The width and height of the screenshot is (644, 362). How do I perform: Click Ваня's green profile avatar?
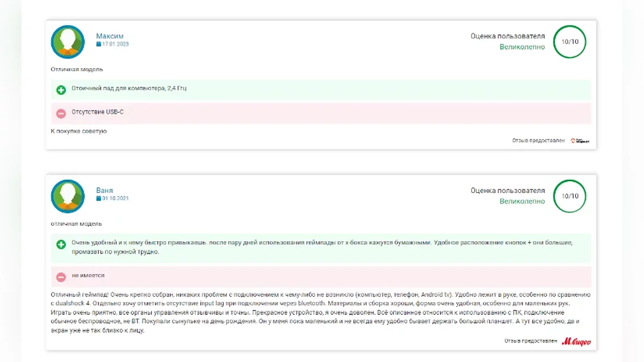click(68, 196)
